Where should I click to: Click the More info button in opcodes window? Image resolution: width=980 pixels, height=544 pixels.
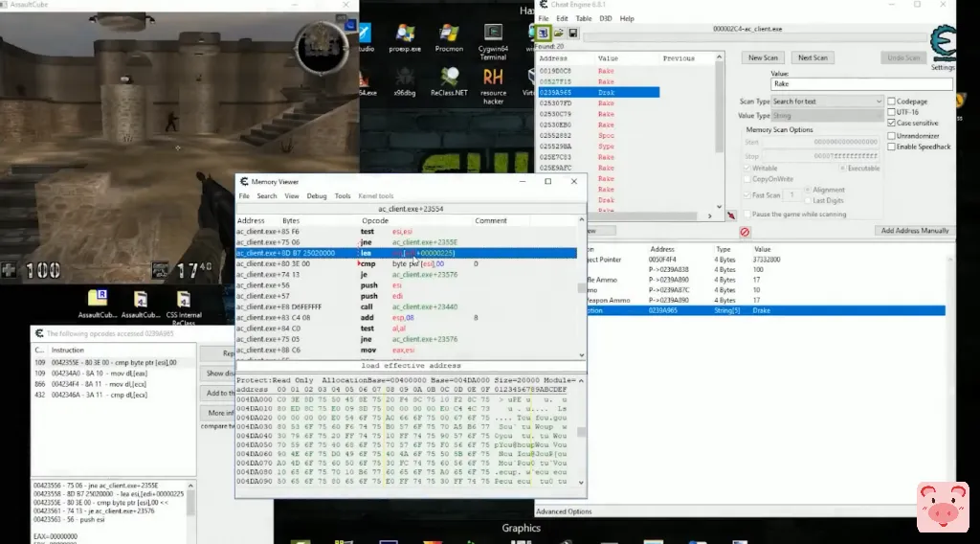pyautogui.click(x=220, y=413)
